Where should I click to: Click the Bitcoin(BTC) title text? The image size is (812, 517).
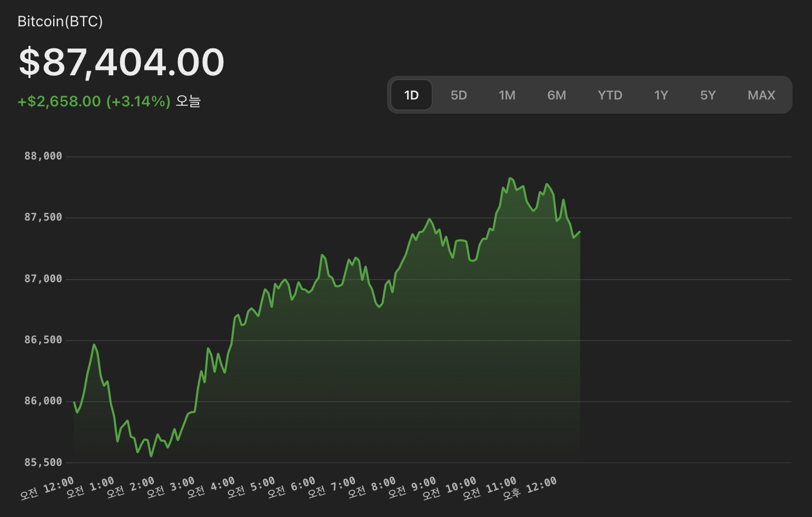pos(60,22)
